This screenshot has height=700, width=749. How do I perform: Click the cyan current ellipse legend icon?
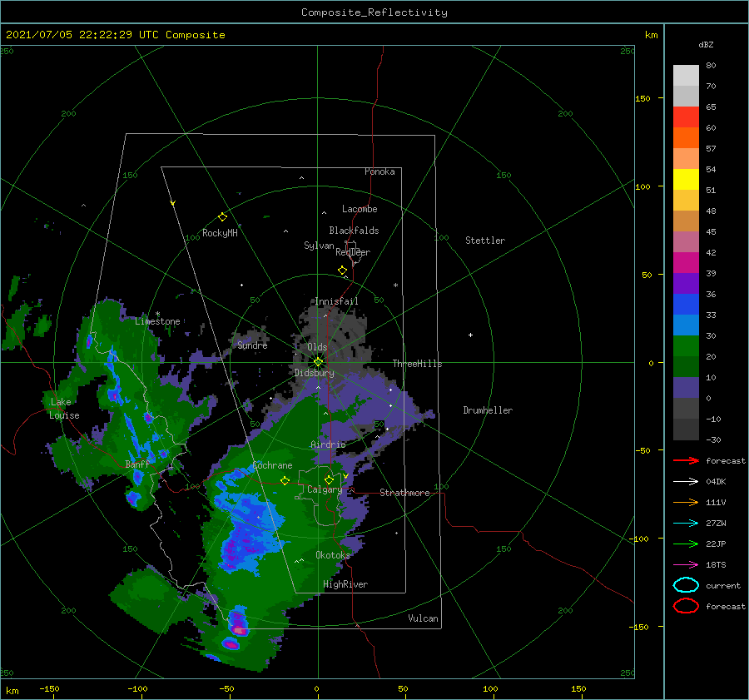coord(686,585)
